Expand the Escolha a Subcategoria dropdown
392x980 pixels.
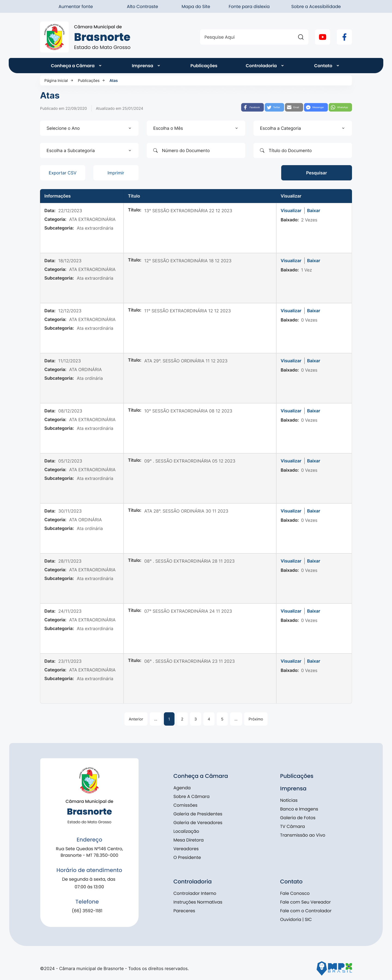pos(89,151)
